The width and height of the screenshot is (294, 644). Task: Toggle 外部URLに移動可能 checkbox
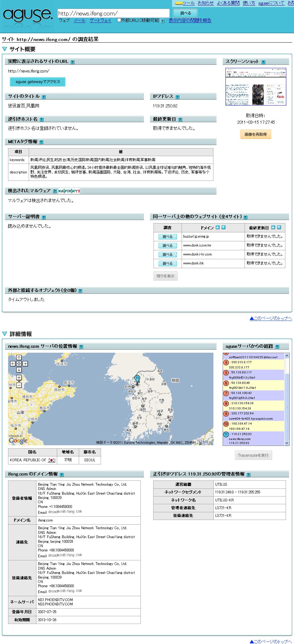(x=119, y=20)
